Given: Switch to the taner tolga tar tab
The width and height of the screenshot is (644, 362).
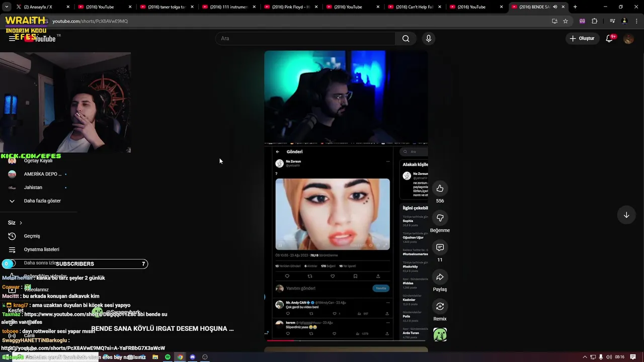Looking at the screenshot, I should [x=167, y=7].
